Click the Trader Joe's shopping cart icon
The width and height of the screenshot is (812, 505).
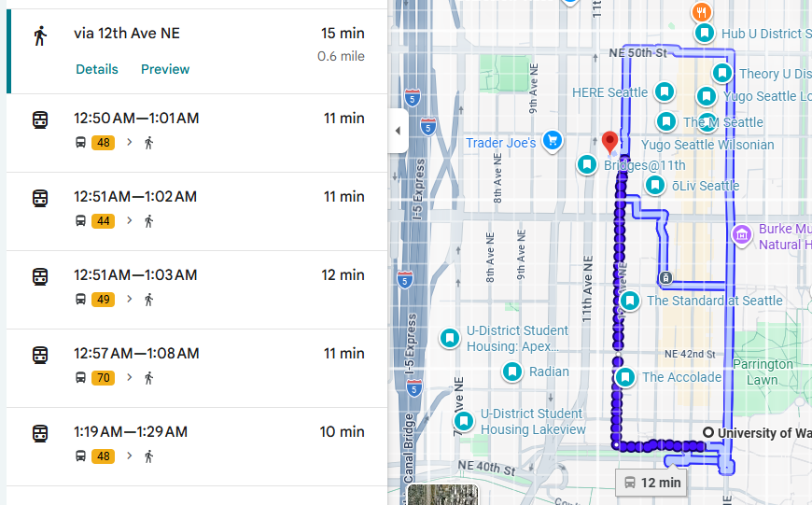[x=553, y=142]
